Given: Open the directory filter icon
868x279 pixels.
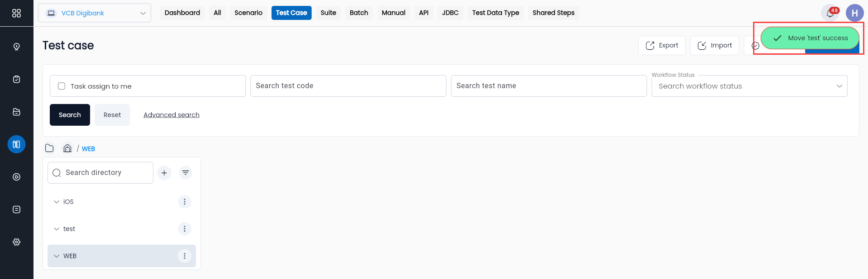Looking at the screenshot, I should (186, 173).
